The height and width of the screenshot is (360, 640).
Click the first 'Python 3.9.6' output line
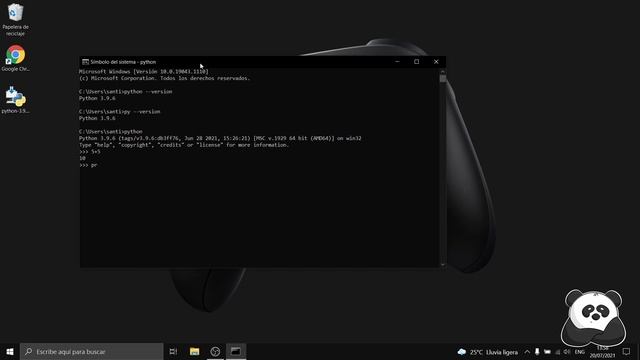coord(97,98)
